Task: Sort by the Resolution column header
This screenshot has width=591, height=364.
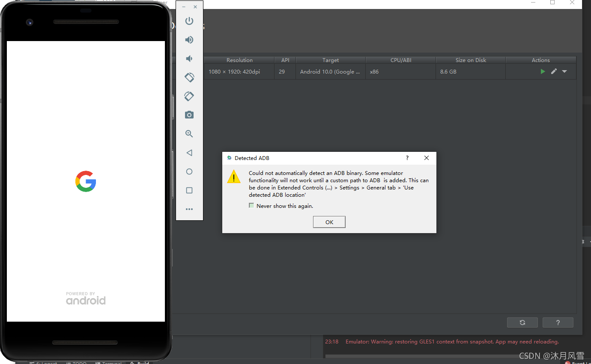Action: click(239, 60)
